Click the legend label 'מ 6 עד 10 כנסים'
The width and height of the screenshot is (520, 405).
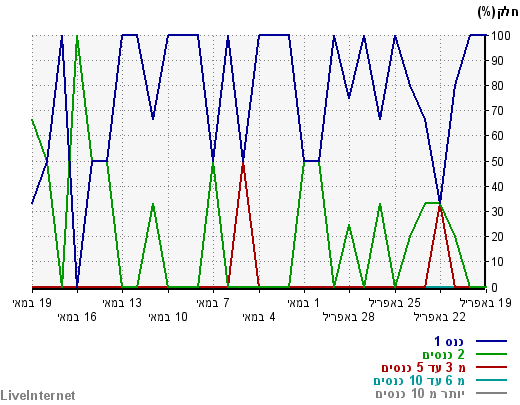click(x=419, y=380)
